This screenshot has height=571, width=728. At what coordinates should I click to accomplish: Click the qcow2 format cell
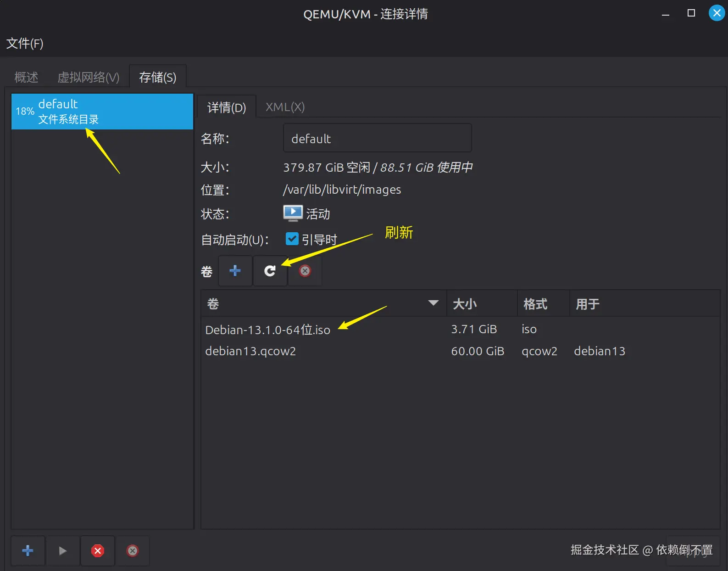coord(539,351)
